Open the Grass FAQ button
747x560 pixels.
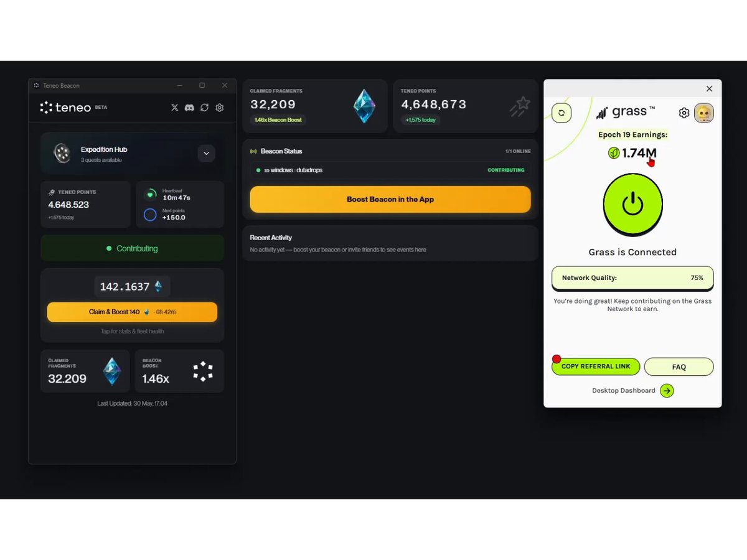pos(679,366)
